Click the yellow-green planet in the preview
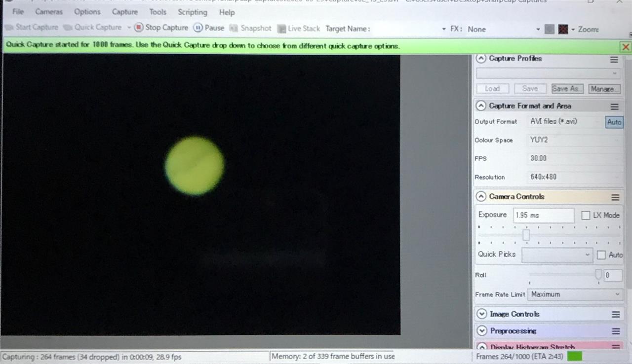The width and height of the screenshot is (632, 364). (194, 166)
